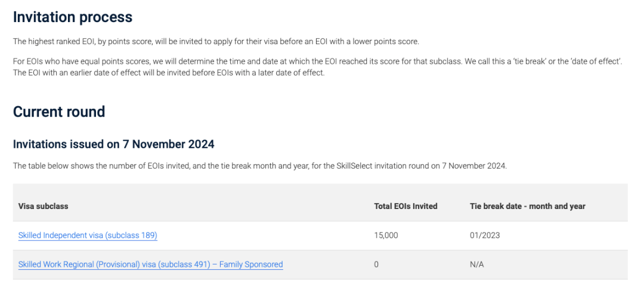Open the Skilled Work Regional (subclass 491) Family Sponsored link
Screen dimensions: 644x293
tap(150, 264)
